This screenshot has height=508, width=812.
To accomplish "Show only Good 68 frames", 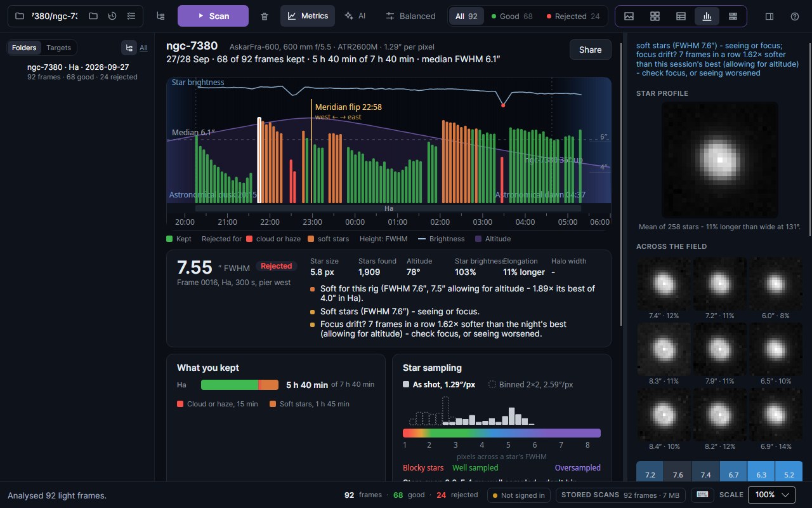I will [512, 16].
